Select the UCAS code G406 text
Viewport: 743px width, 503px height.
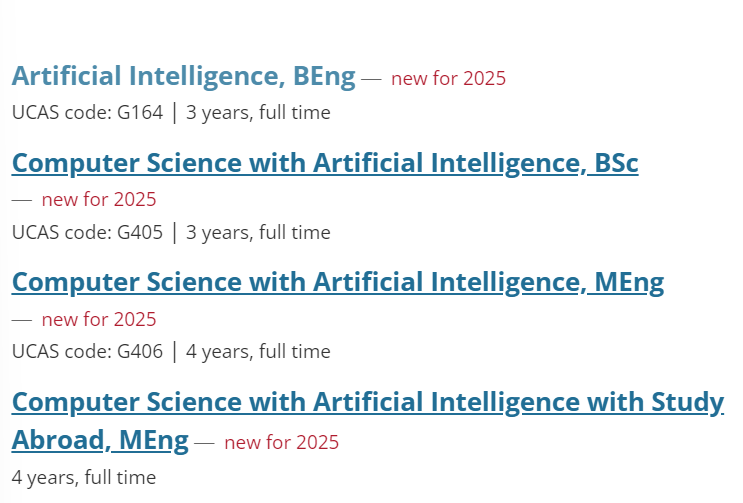pyautogui.click(x=87, y=351)
